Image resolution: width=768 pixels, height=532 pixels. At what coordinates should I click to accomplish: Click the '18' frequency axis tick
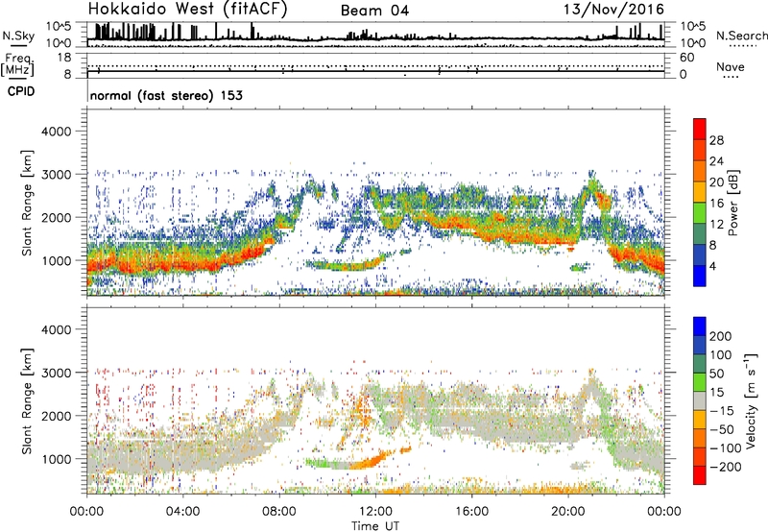coord(64,58)
